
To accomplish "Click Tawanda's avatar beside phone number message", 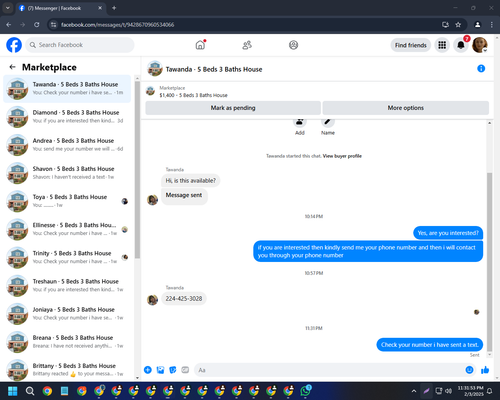I will [x=152, y=300].
